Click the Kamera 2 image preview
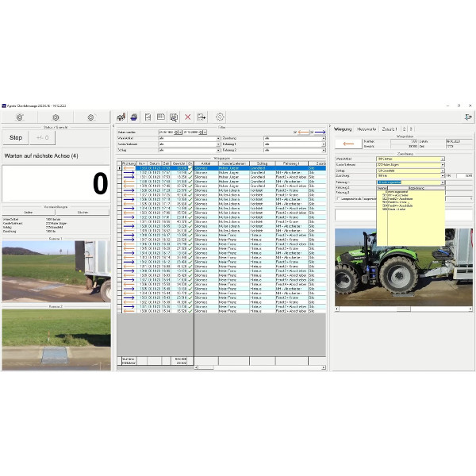 coord(56,340)
